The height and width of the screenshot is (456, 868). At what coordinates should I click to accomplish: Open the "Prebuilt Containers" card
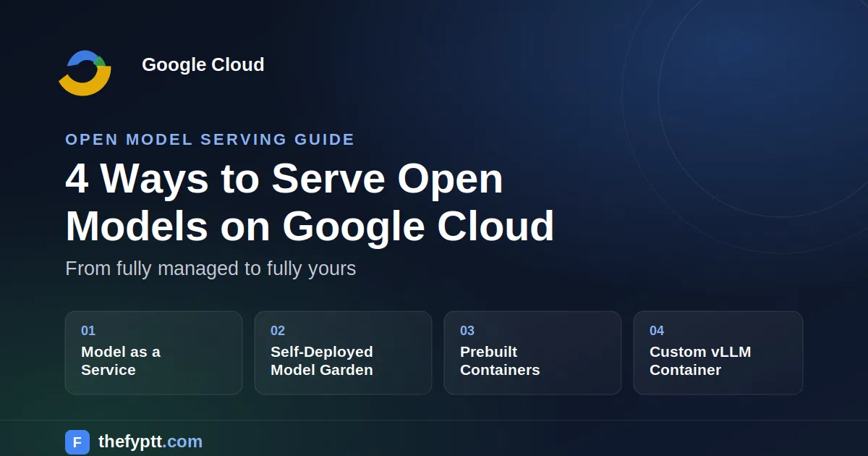532,352
